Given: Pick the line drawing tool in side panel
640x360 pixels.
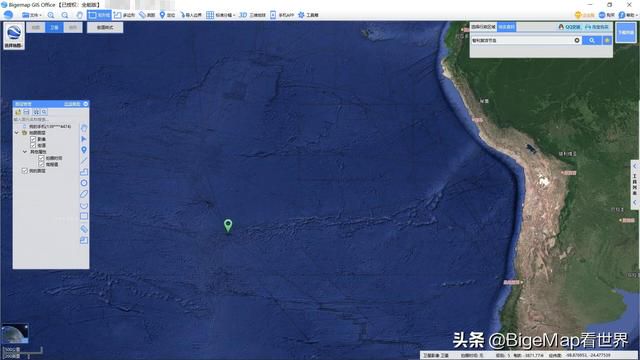Looking at the screenshot, I should pos(84,160).
